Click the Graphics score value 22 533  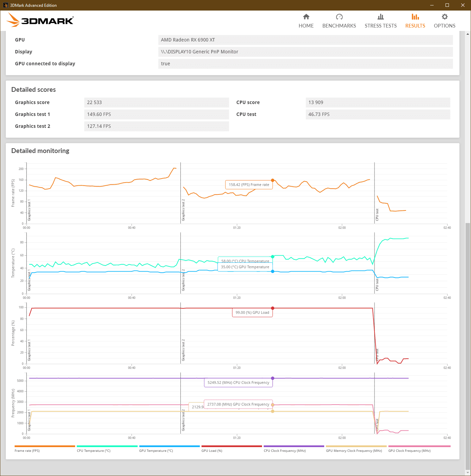(157, 102)
